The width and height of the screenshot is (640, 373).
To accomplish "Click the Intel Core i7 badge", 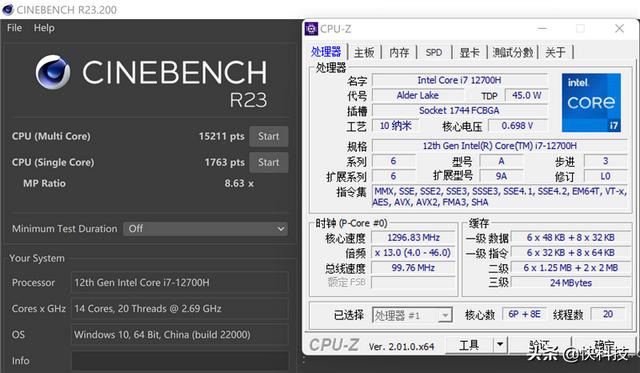I will coord(591,102).
